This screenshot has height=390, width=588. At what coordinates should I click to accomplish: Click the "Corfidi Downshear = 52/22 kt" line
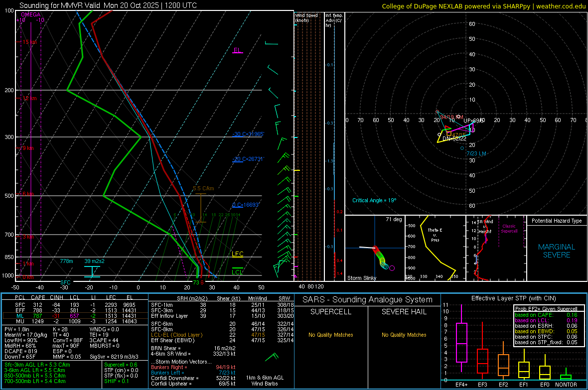point(193,378)
